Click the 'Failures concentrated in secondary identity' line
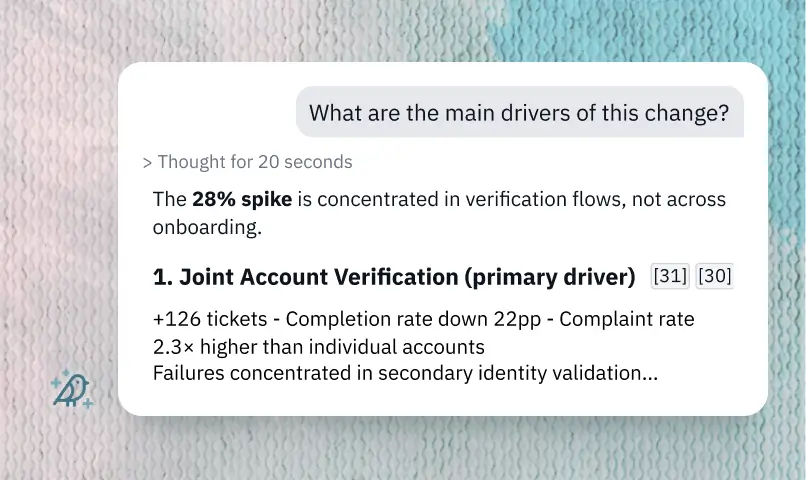This screenshot has height=480, width=806. [405, 373]
